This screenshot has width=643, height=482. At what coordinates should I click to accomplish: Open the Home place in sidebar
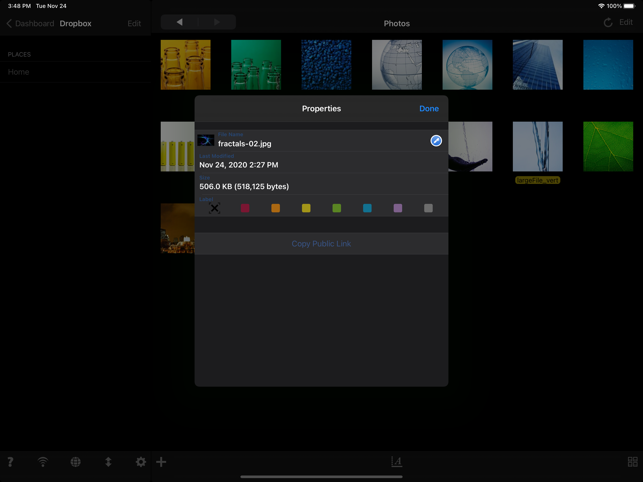click(76, 72)
